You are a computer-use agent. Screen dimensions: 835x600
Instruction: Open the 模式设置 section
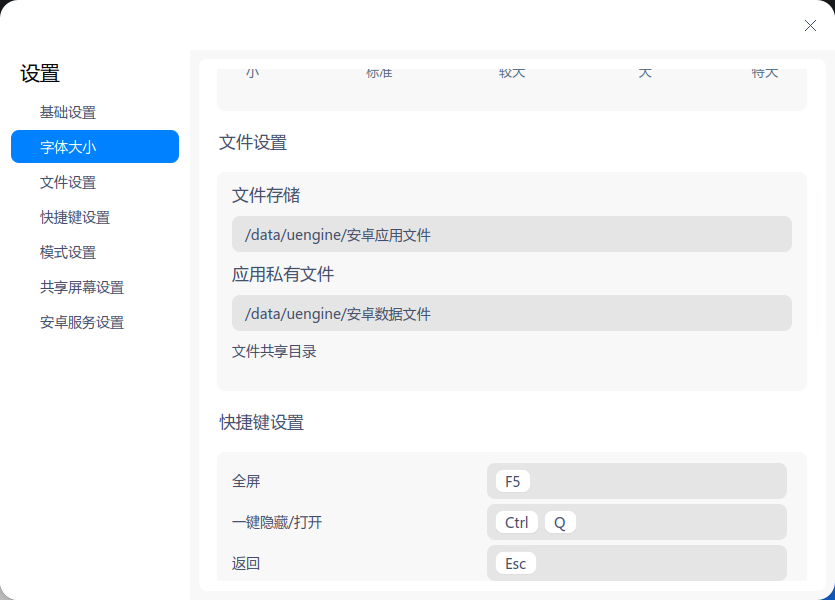tap(70, 252)
